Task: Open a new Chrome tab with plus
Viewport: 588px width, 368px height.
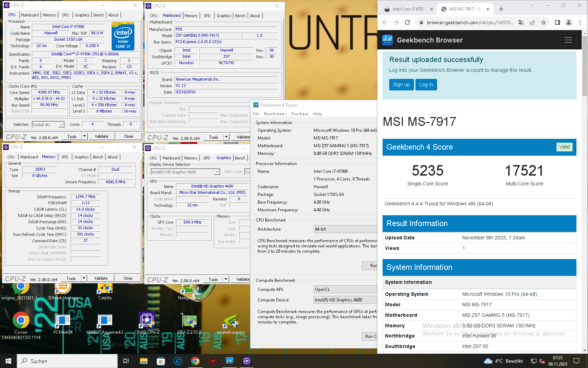Action: 501,9
